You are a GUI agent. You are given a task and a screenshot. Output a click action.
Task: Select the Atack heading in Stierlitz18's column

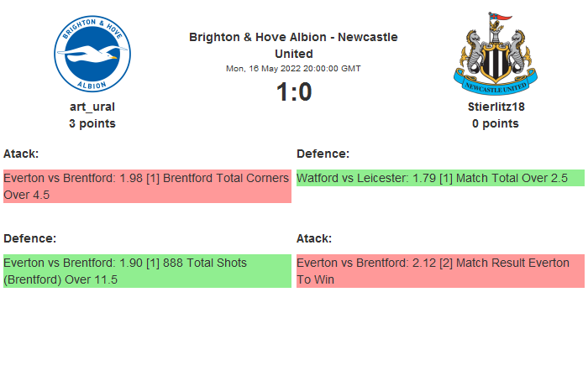[314, 238]
